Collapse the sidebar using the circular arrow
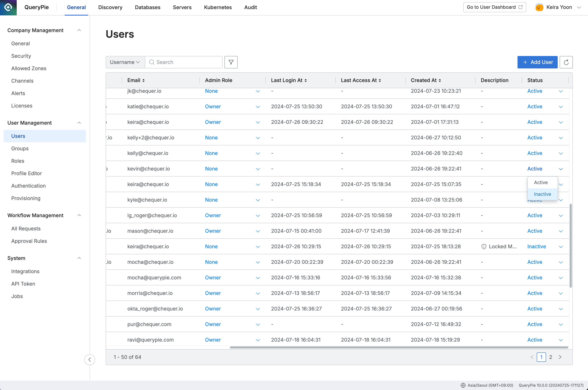Image resolution: width=588 pixels, height=390 pixels. click(x=90, y=360)
